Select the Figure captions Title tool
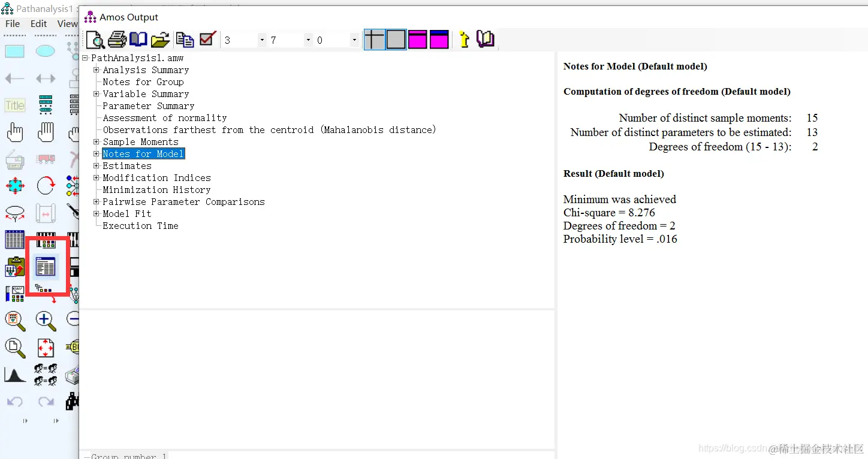The width and height of the screenshot is (868, 459). [15, 105]
